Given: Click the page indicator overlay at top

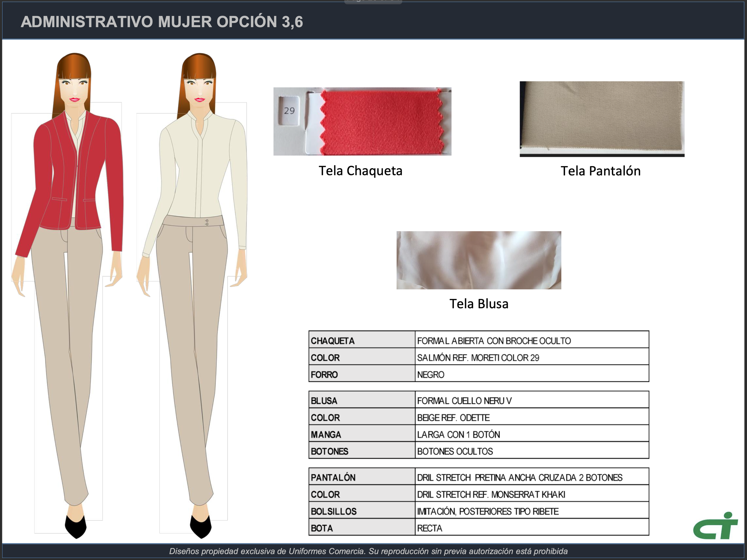Looking at the screenshot, I should (x=373, y=2).
